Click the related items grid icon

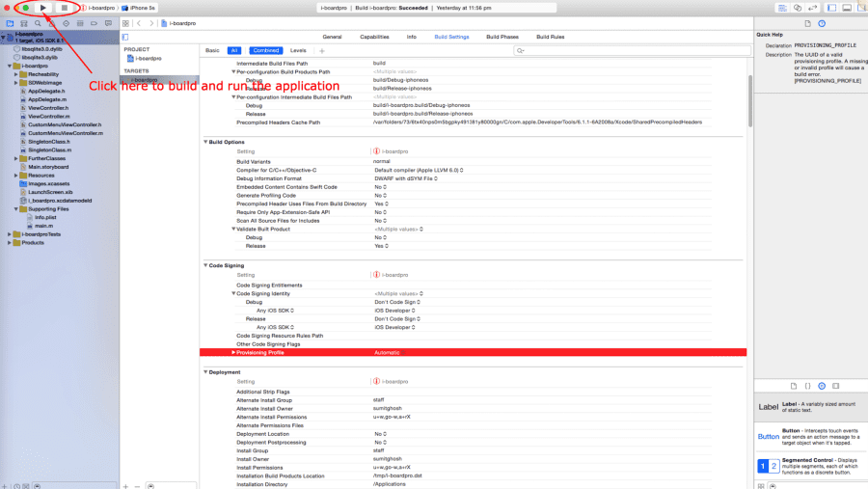coord(125,23)
